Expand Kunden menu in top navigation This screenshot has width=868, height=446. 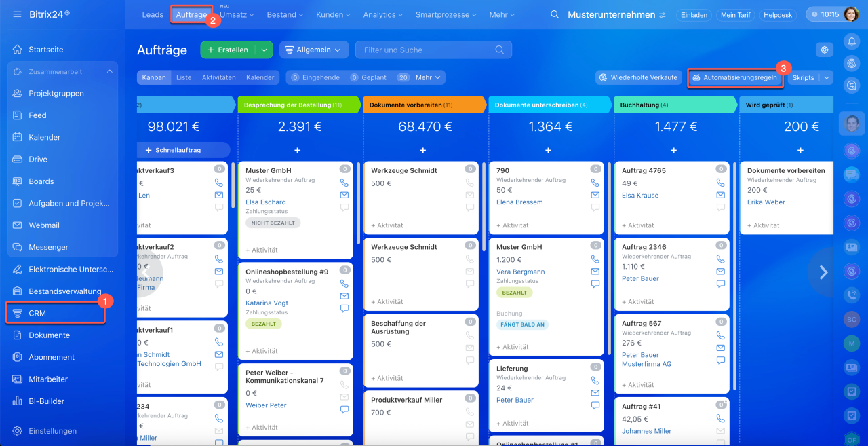pos(333,15)
